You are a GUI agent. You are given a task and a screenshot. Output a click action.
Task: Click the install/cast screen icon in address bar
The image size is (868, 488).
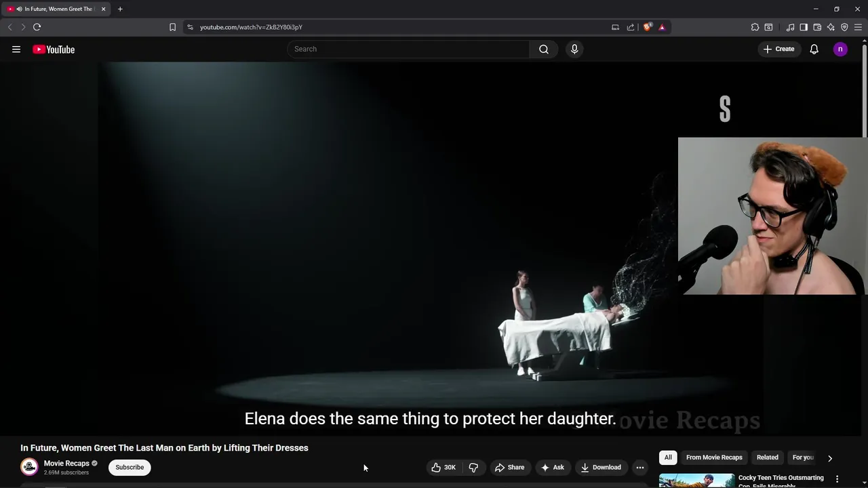coord(615,27)
